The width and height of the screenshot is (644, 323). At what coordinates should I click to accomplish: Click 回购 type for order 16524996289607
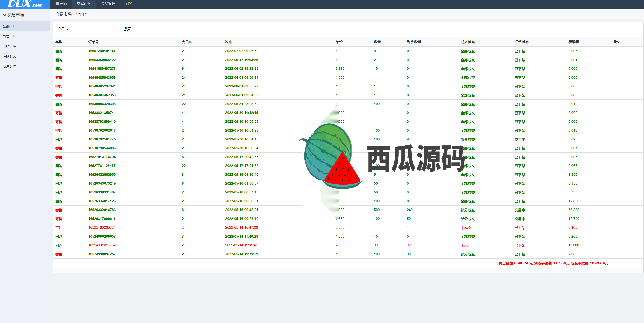pyautogui.click(x=59, y=237)
